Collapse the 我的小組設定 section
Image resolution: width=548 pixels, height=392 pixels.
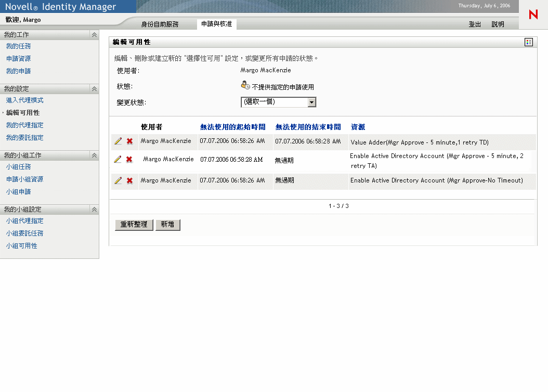point(94,210)
